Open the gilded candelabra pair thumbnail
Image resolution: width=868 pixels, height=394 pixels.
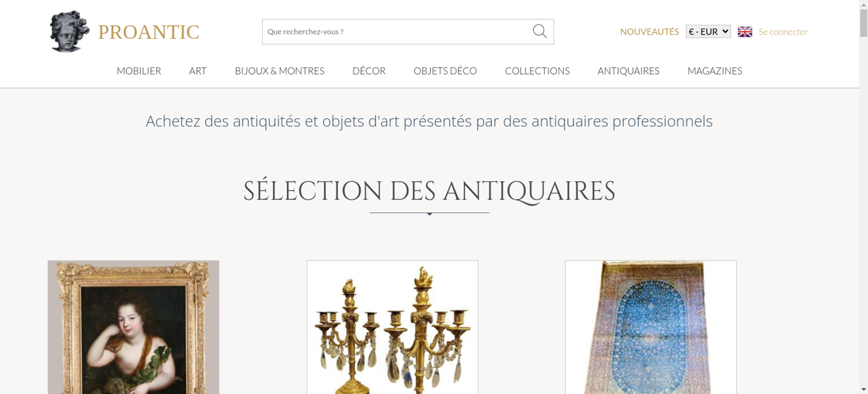click(x=392, y=327)
